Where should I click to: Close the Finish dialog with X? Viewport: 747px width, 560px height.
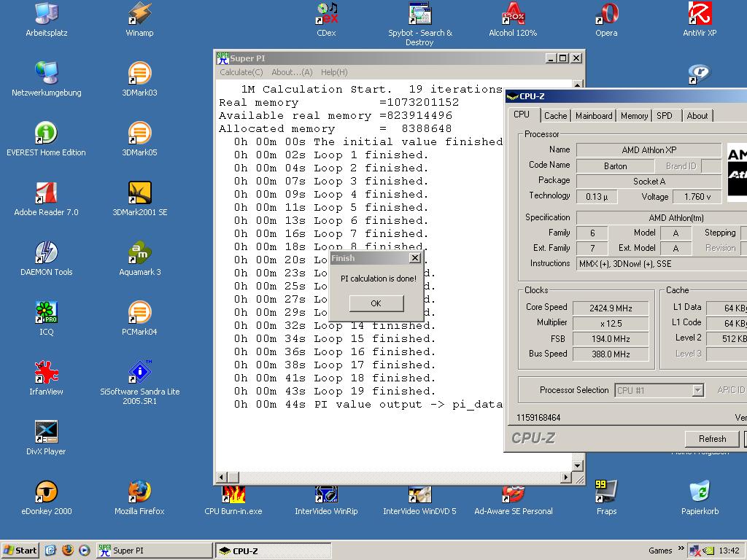point(415,257)
